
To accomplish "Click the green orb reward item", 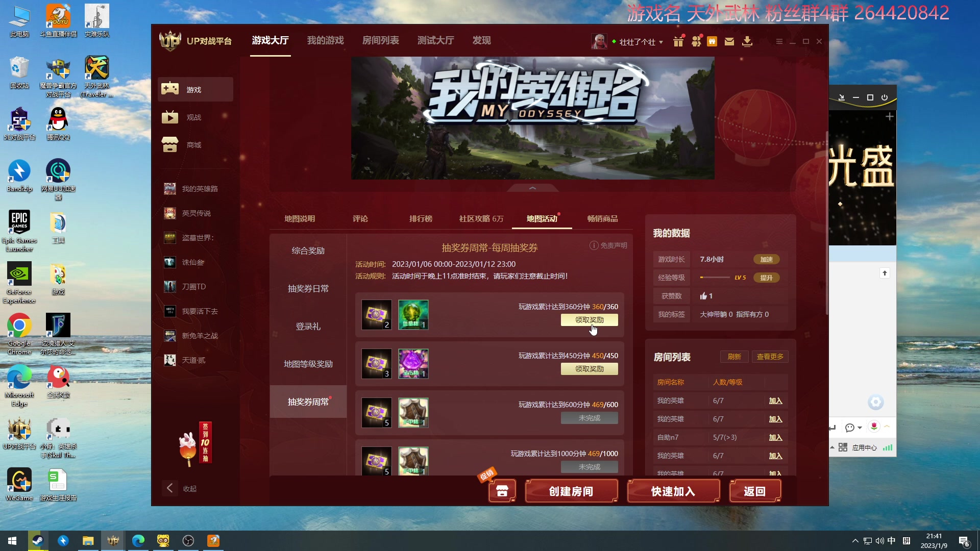I will point(413,315).
